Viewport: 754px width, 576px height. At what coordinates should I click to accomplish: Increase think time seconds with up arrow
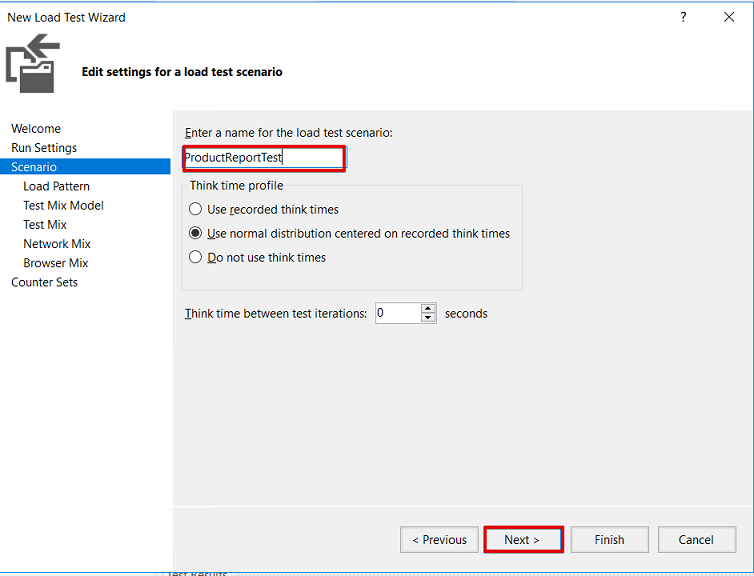click(429, 308)
